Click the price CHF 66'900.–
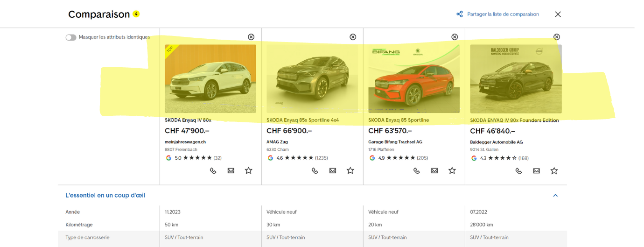 pyautogui.click(x=289, y=131)
